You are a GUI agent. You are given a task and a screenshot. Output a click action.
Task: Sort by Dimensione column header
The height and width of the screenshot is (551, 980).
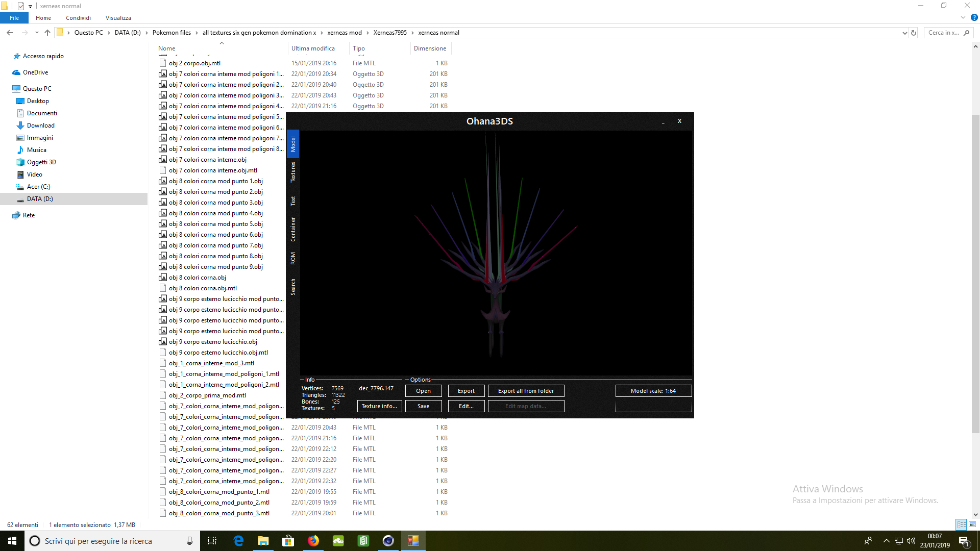pos(430,48)
